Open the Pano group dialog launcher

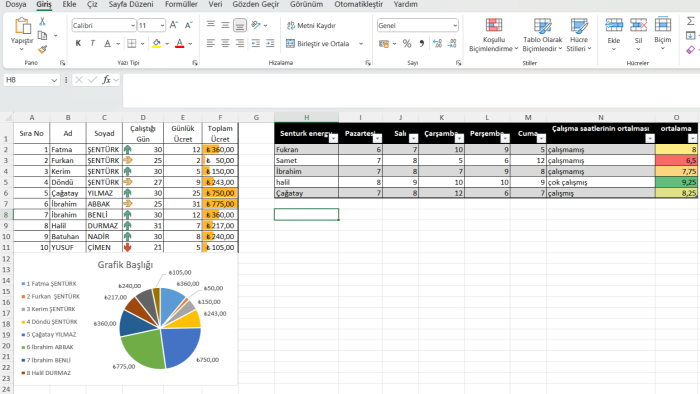pos(62,63)
